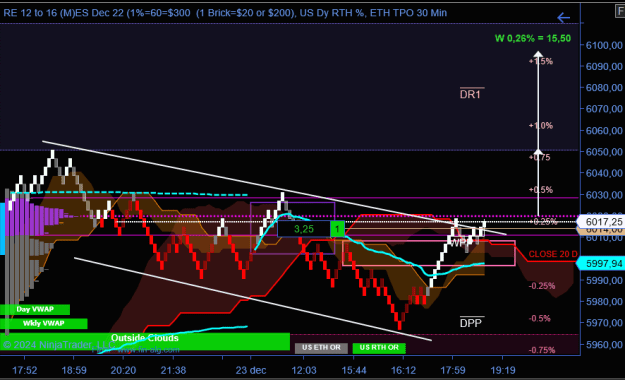Click the 5980,00 price axis label
The image size is (625, 380).
[x=604, y=301]
